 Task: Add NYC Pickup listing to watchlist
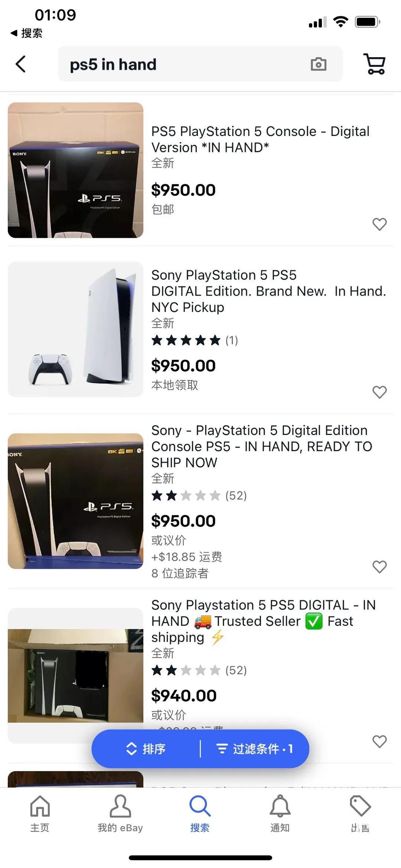coord(379,392)
